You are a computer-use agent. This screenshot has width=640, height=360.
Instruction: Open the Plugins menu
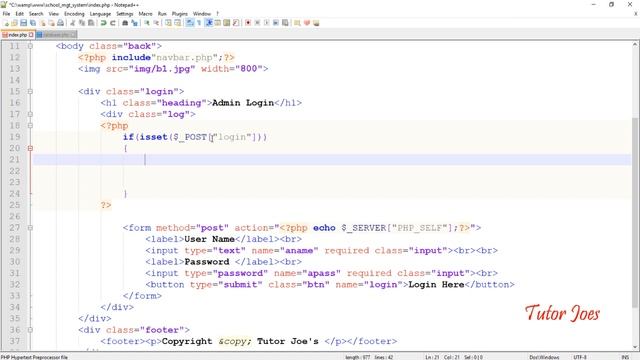180,14
